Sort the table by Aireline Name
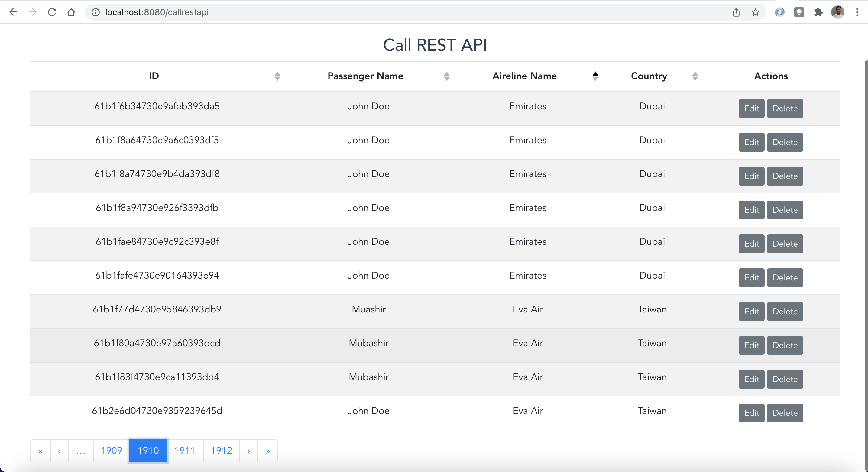868x472 pixels. pos(595,76)
